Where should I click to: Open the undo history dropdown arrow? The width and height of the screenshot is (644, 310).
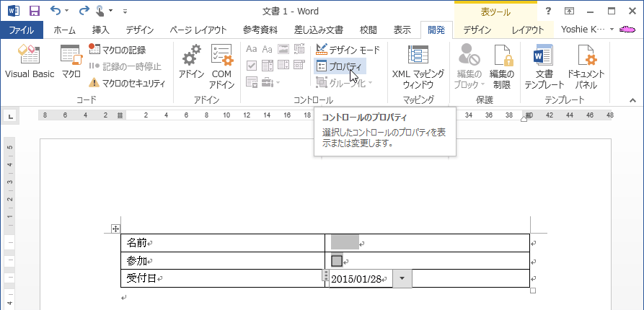pos(66,11)
